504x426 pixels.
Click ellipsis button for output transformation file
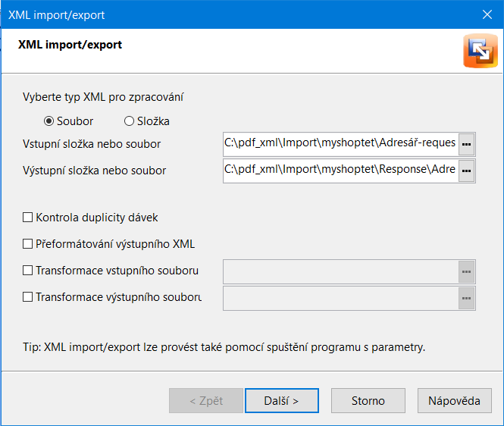466,298
